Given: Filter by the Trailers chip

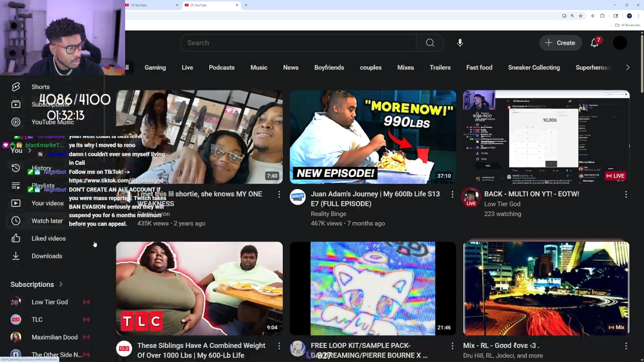Looking at the screenshot, I should 440,67.
